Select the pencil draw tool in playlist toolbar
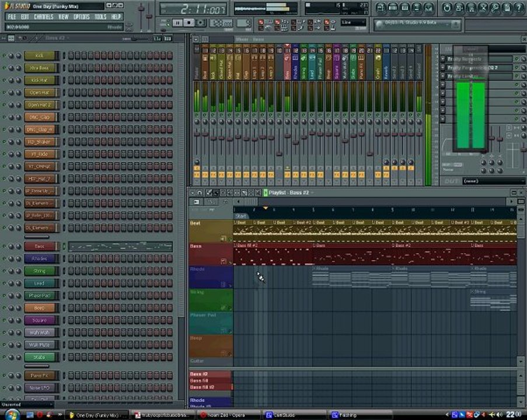This screenshot has width=527, height=420. point(209,193)
